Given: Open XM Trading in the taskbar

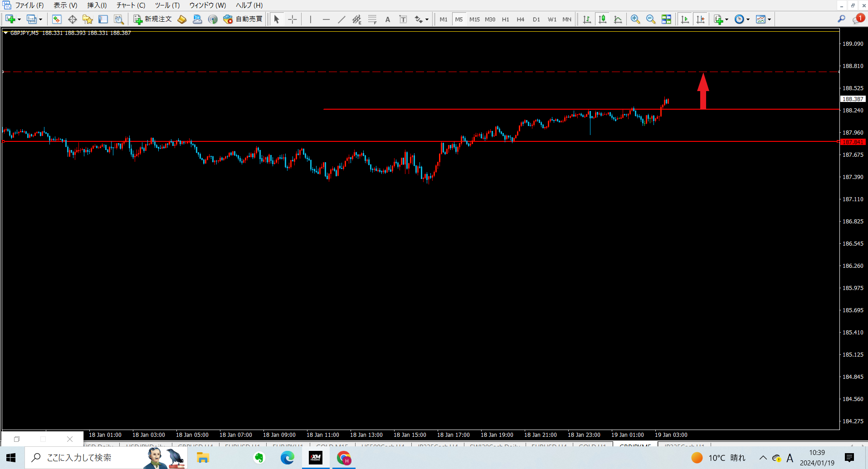Looking at the screenshot, I should pyautogui.click(x=316, y=458).
